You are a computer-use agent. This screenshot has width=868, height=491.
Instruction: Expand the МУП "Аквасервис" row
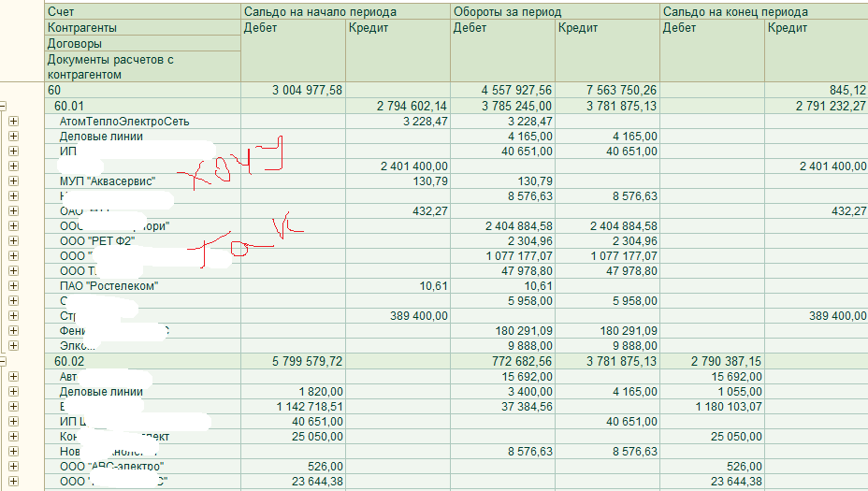coord(13,181)
